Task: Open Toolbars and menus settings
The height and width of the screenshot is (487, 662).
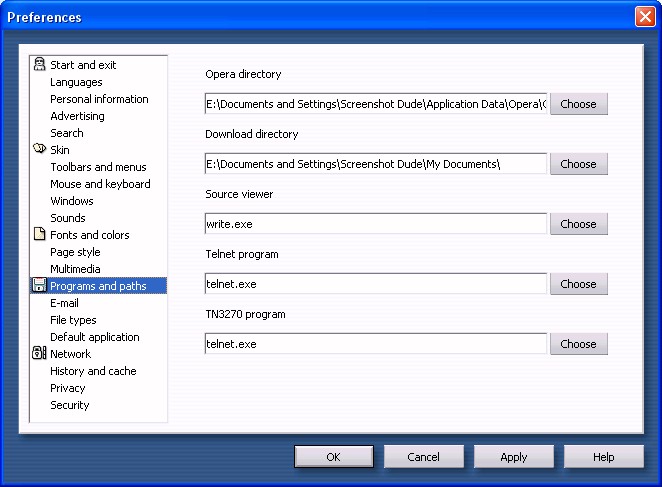Action: click(x=98, y=167)
